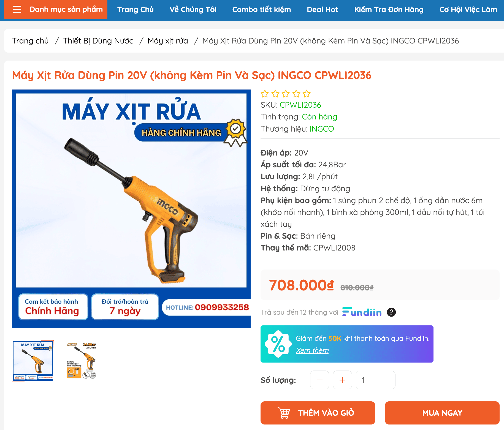The height and width of the screenshot is (430, 504).
Task: Decrease quantity with the minus button
Action: coord(319,380)
